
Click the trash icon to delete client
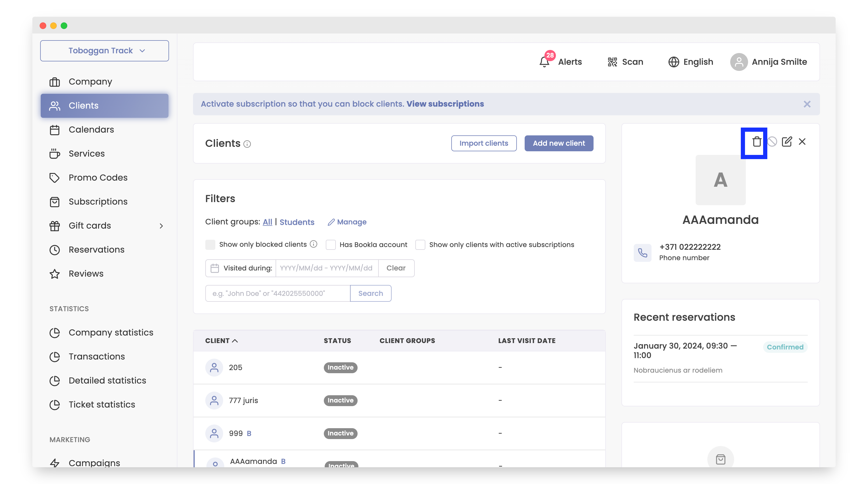point(756,142)
